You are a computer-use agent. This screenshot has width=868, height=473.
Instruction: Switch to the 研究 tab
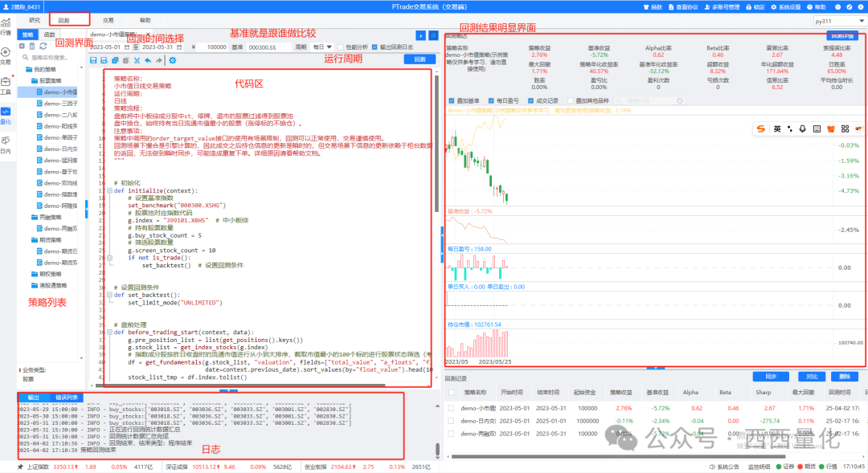[x=35, y=20]
